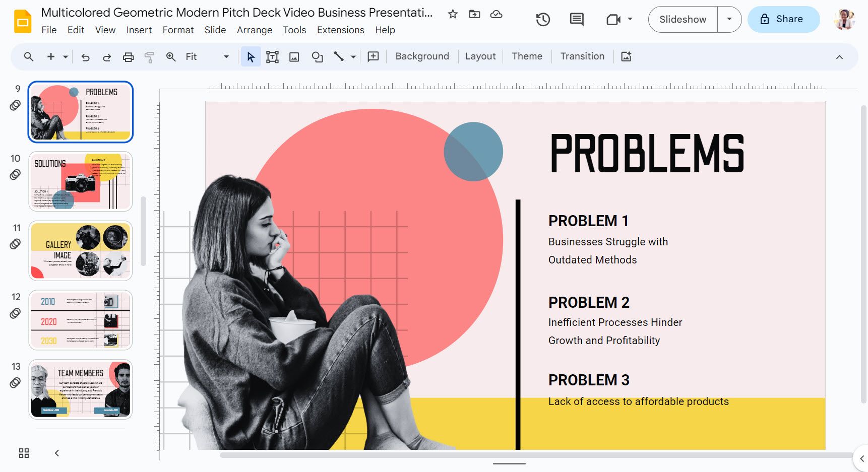Viewport: 868px width, 472px height.
Task: Open the shape tool
Action: tap(317, 57)
